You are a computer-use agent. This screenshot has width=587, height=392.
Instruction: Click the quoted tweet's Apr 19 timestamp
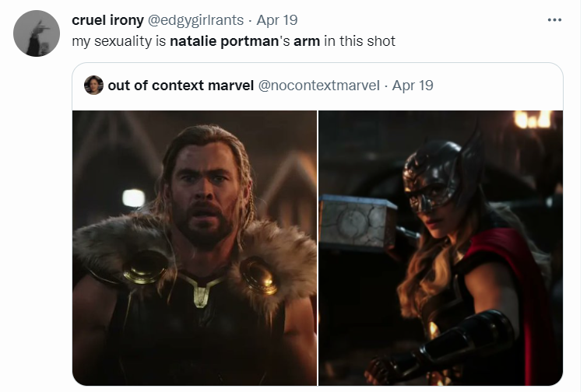point(413,85)
